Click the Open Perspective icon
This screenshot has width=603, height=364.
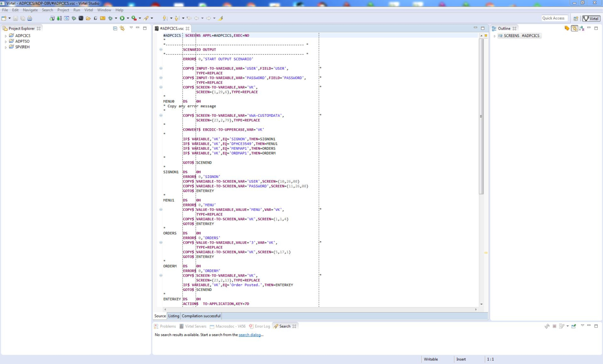576,18
